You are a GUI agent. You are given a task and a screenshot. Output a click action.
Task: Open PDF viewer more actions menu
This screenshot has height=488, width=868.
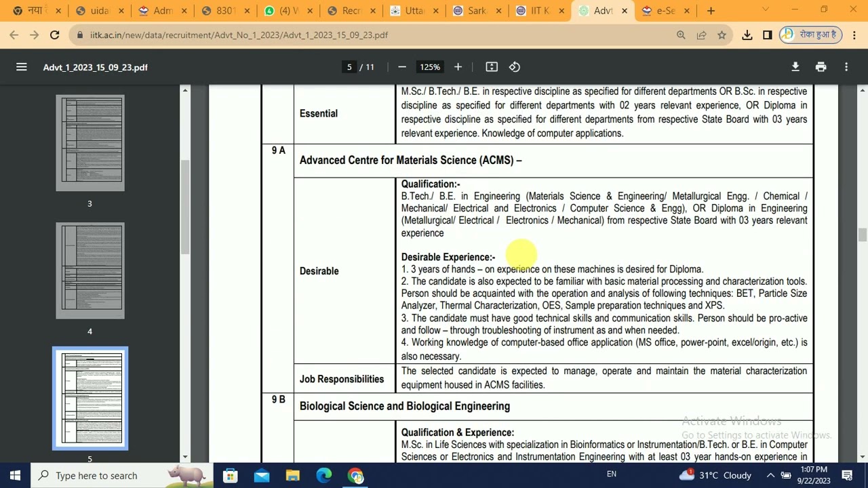(846, 67)
